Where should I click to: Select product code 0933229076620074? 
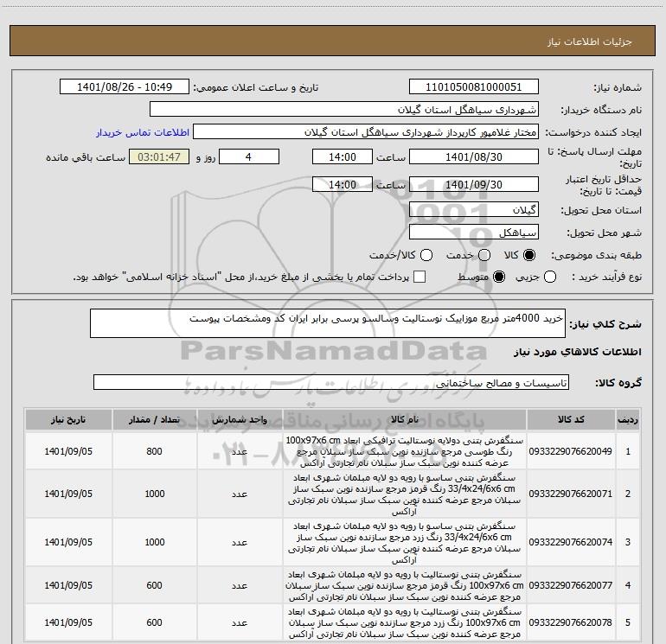point(571,542)
